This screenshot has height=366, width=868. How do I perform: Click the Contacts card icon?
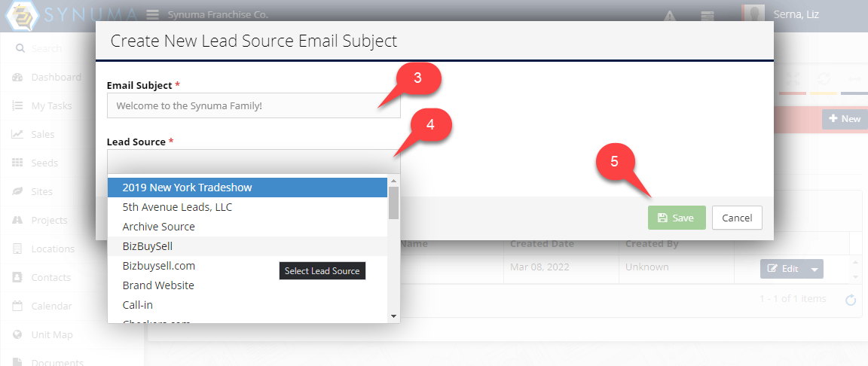point(17,278)
